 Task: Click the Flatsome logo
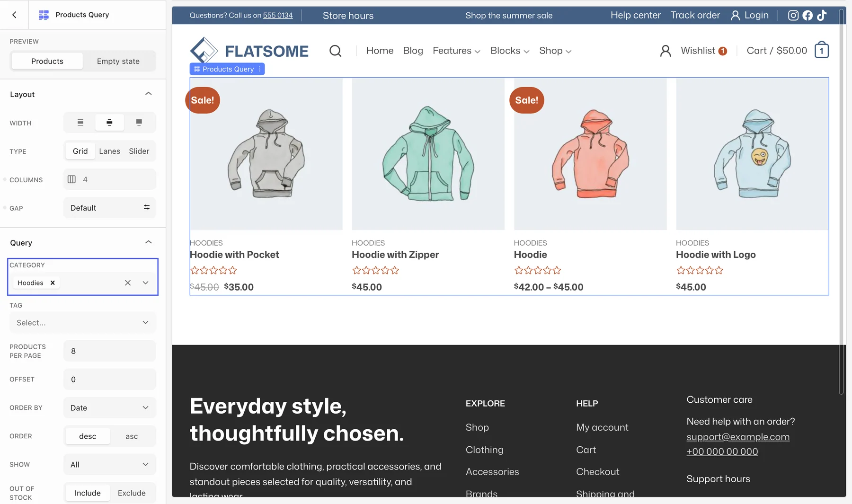click(249, 51)
